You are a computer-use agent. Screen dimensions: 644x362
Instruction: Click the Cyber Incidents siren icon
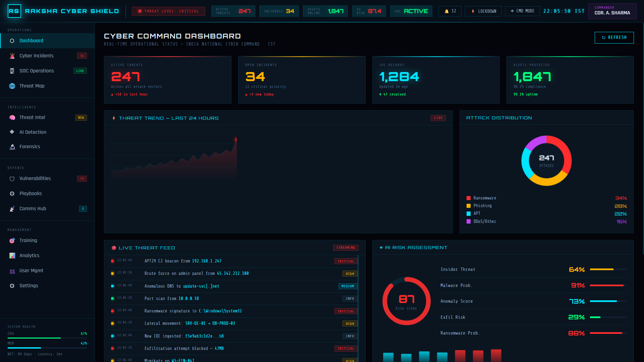pyautogui.click(x=12, y=56)
